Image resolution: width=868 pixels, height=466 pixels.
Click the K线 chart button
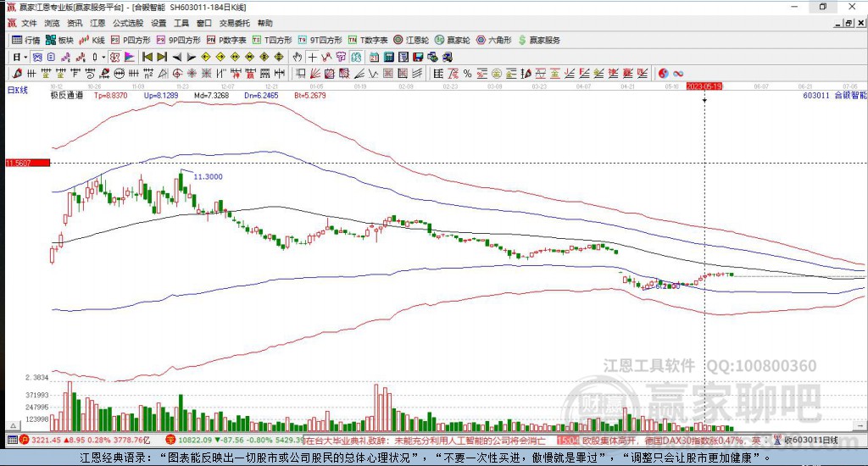pyautogui.click(x=92, y=40)
